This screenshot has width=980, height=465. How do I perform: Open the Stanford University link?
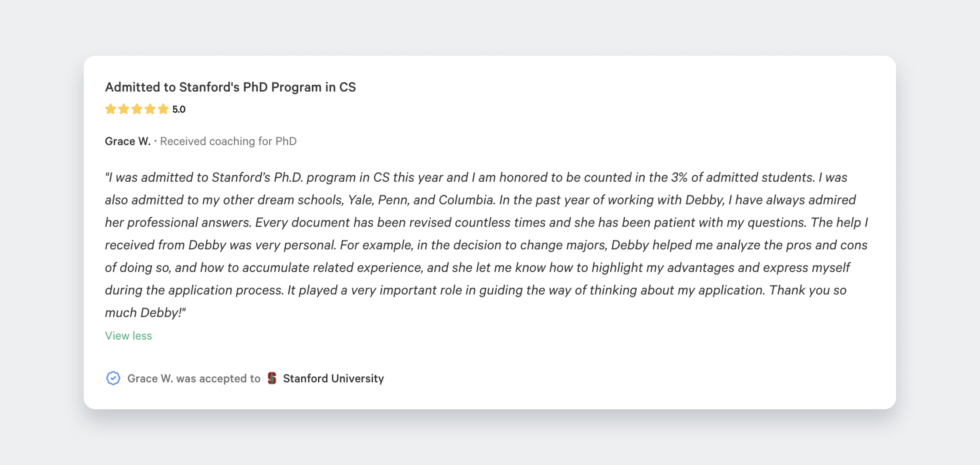(x=333, y=378)
